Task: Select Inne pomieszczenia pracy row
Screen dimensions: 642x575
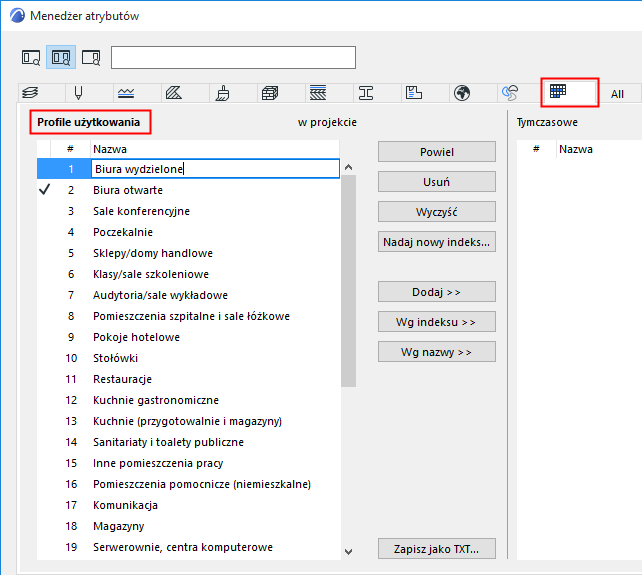Action: [188, 463]
